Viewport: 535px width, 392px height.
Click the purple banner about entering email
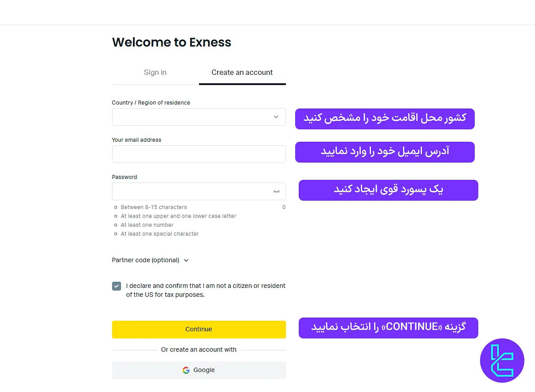point(385,152)
